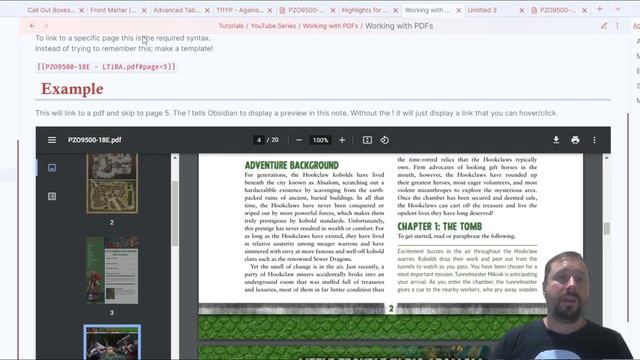Open the PDF viewer sidebar hamburger menu
The height and width of the screenshot is (360, 640).
52,140
